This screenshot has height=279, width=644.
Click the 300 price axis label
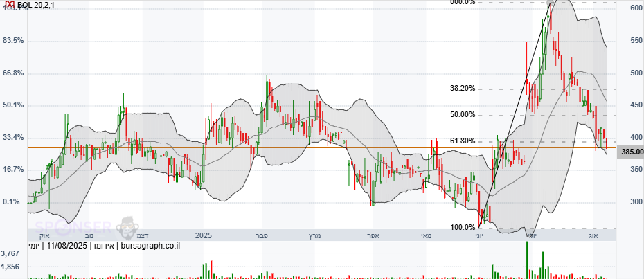click(636, 201)
